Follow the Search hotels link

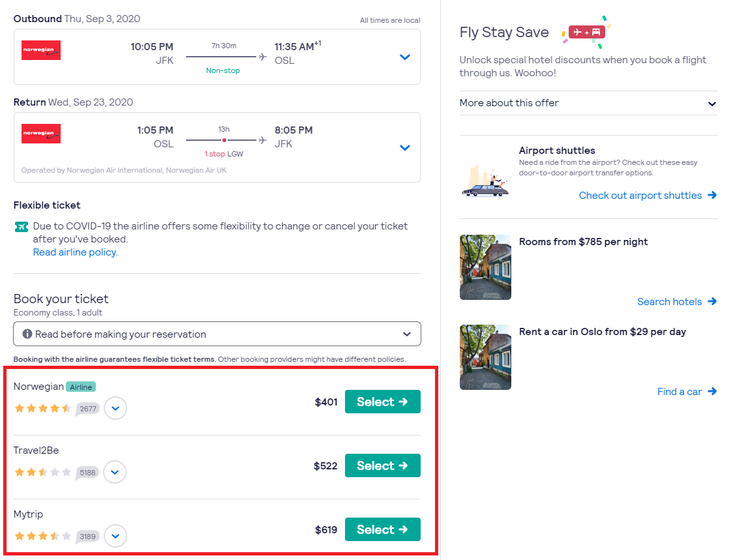point(676,301)
